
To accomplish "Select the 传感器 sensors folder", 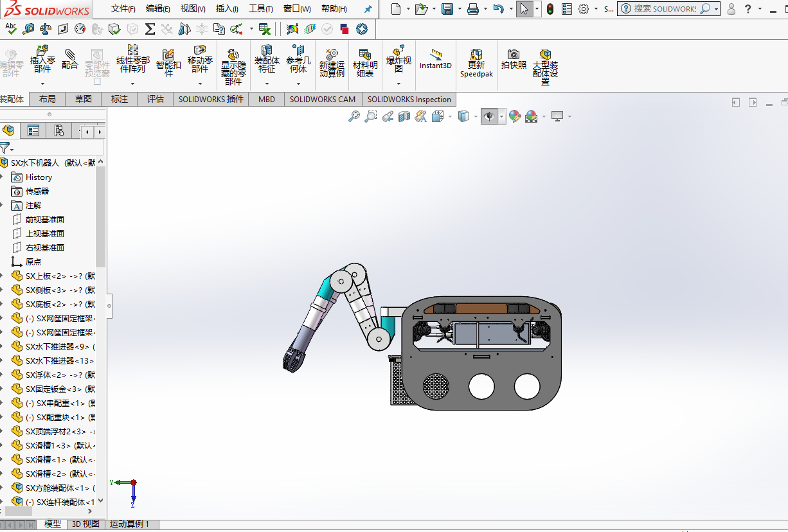I will pos(37,191).
